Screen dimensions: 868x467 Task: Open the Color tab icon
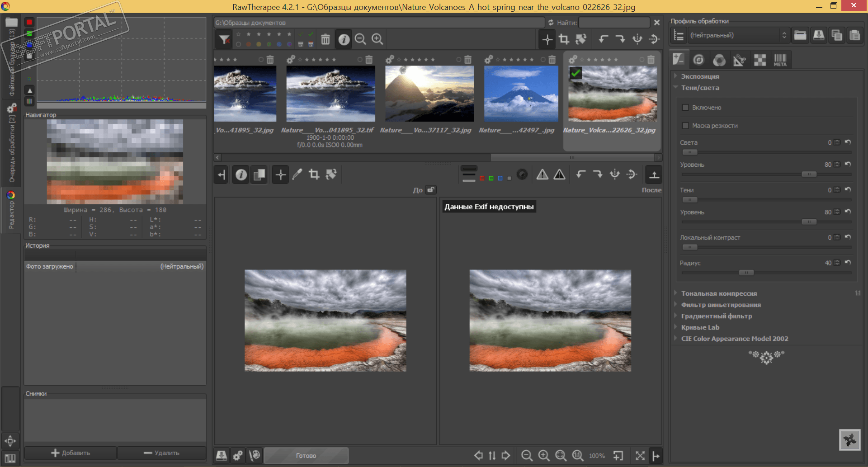719,60
